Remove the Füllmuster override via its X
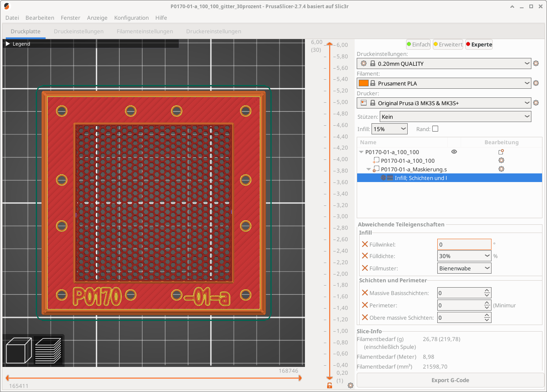This screenshot has width=547, height=392. 365,268
